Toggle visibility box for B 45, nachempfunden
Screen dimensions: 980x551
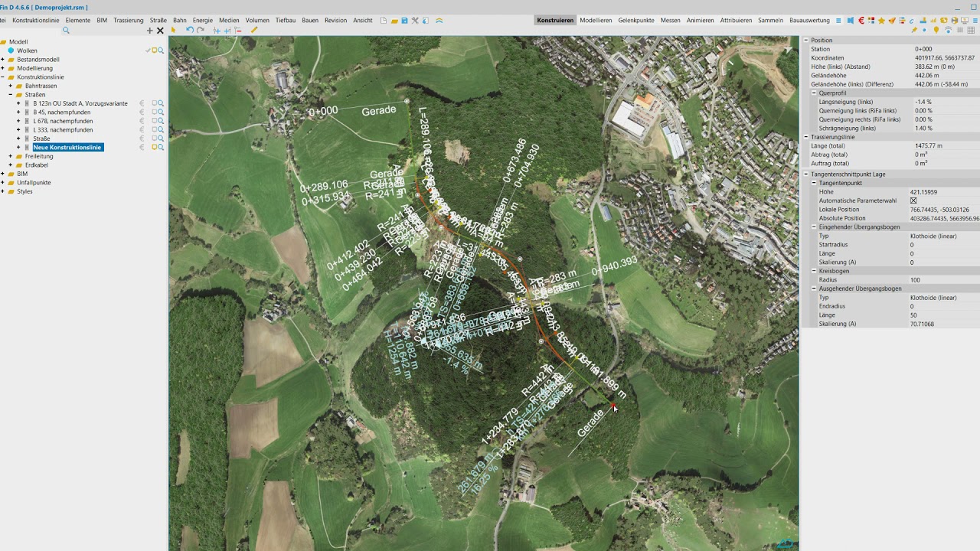tap(155, 112)
